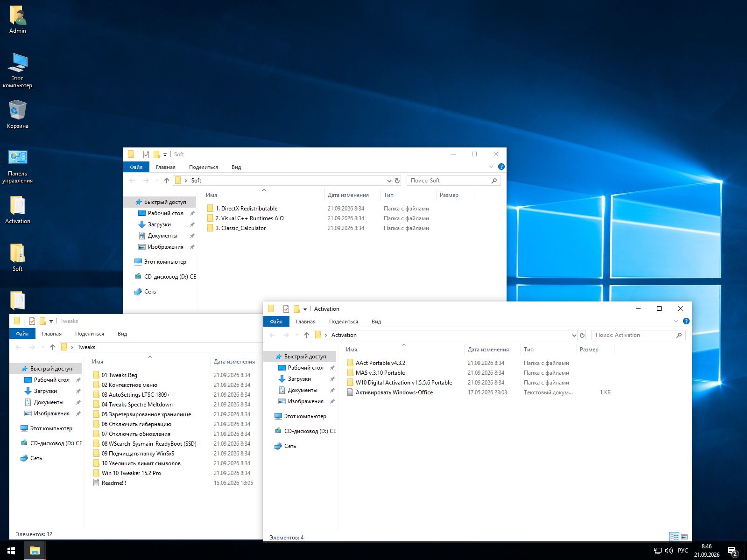Click the Start button on taskbar
Screen dimensions: 747x560
tap(11, 551)
